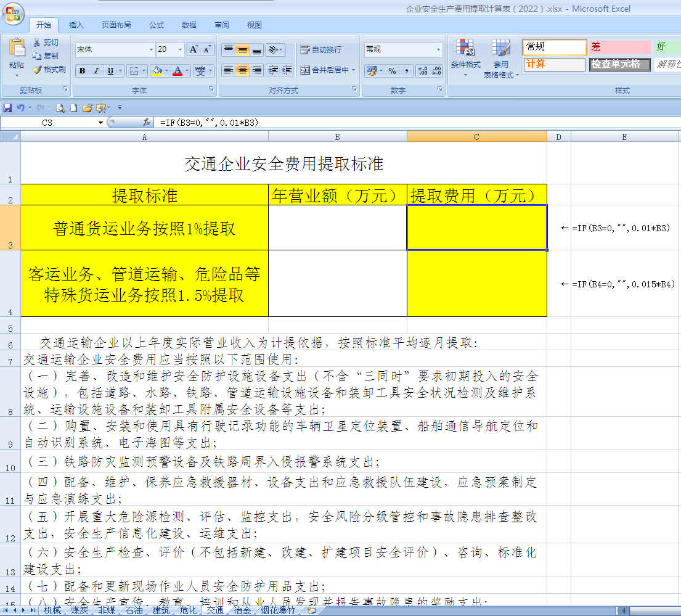Click the insert function fx icon
The image size is (681, 616).
(x=147, y=123)
